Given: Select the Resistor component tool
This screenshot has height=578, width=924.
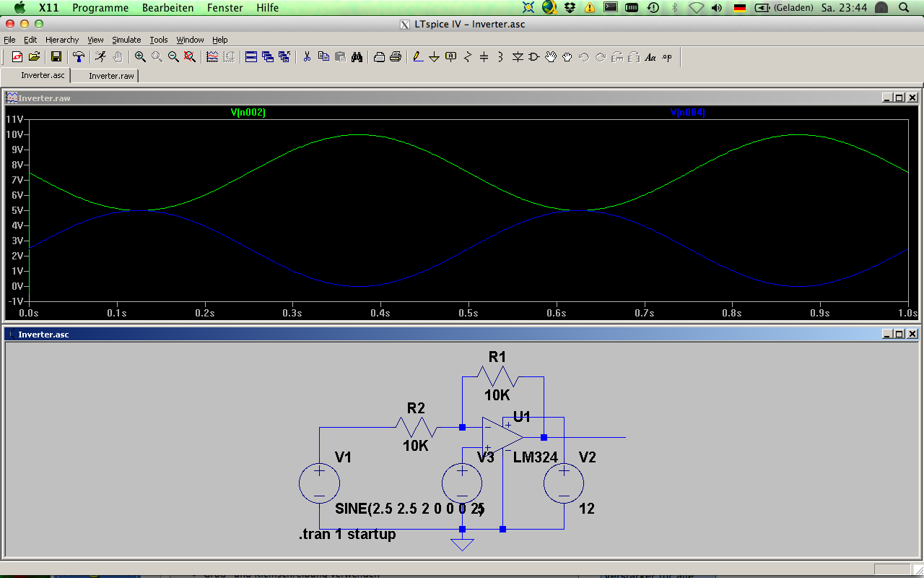Looking at the screenshot, I should 468,57.
